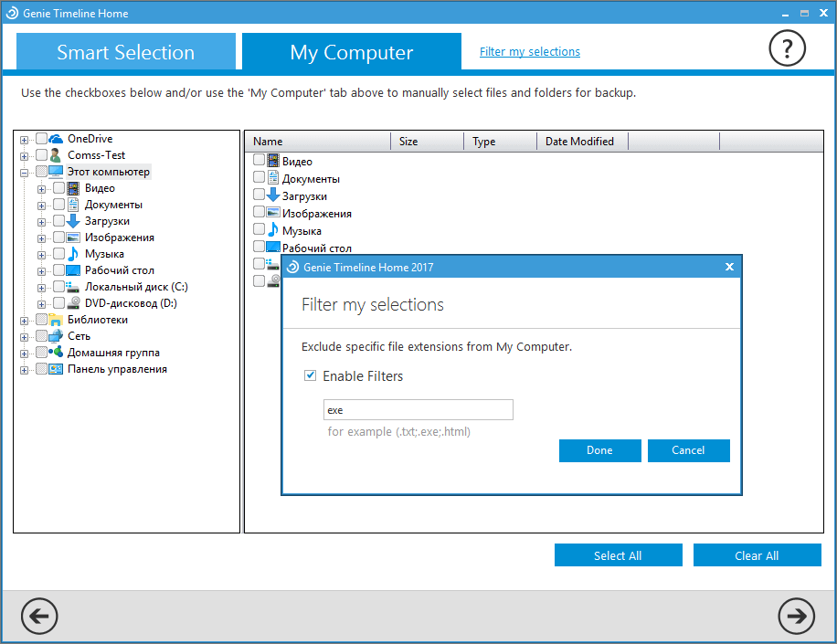Collapse the Этот компьютер tree node

24,173
